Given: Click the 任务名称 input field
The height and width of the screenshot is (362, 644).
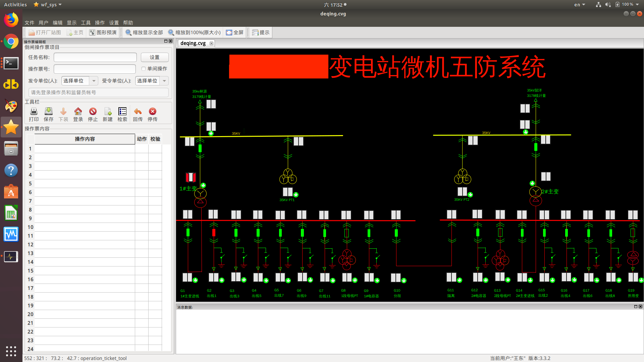Looking at the screenshot, I should tap(95, 57).
